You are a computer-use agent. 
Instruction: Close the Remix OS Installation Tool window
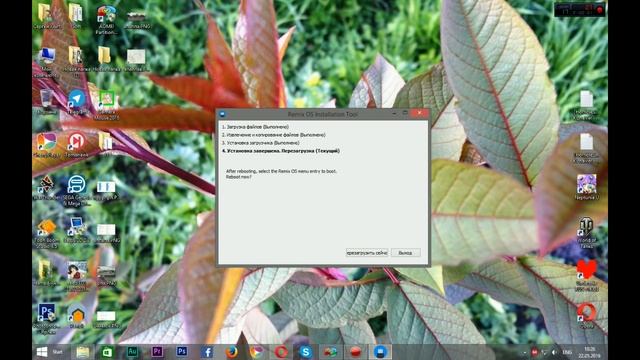pyautogui.click(x=420, y=114)
